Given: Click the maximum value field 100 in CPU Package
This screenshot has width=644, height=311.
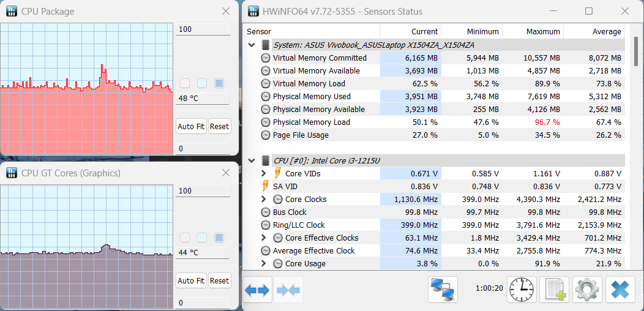Looking at the screenshot, I should pyautogui.click(x=203, y=29).
